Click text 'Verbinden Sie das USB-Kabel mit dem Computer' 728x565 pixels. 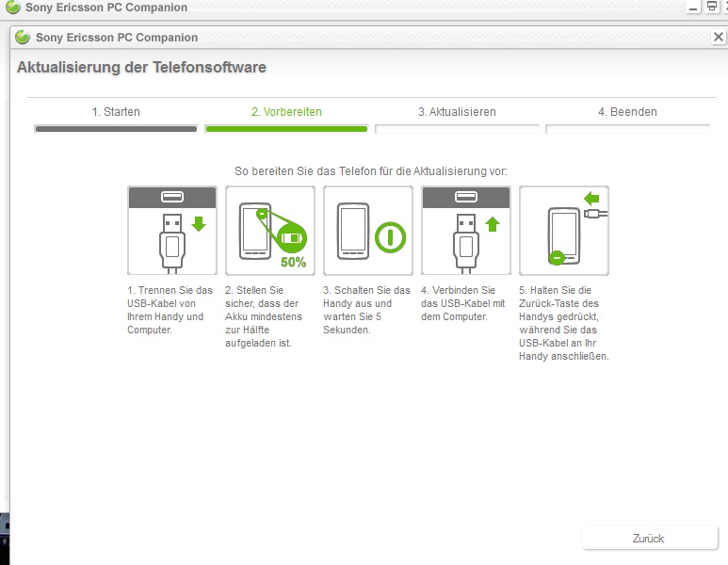click(x=463, y=303)
